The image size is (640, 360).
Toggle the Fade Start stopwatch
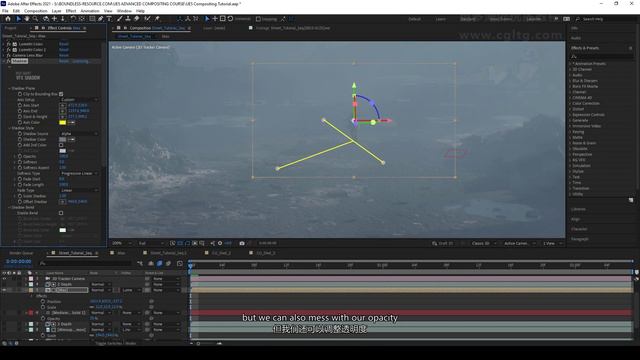(x=20, y=179)
